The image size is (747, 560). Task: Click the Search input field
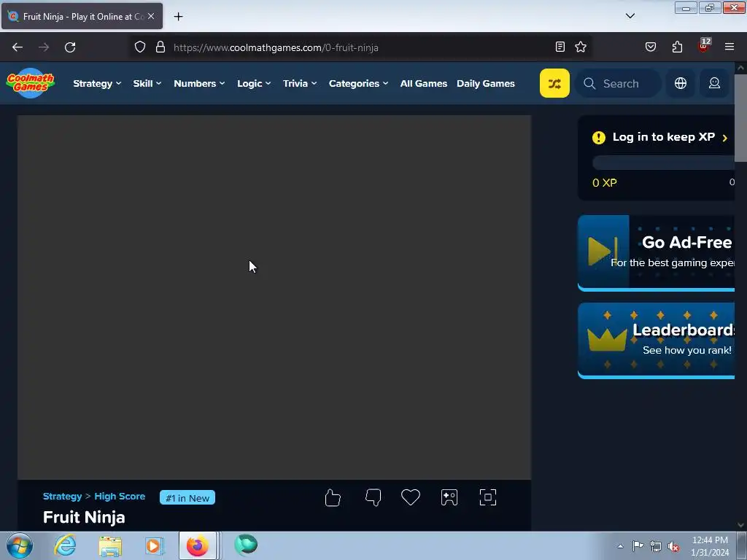click(618, 83)
